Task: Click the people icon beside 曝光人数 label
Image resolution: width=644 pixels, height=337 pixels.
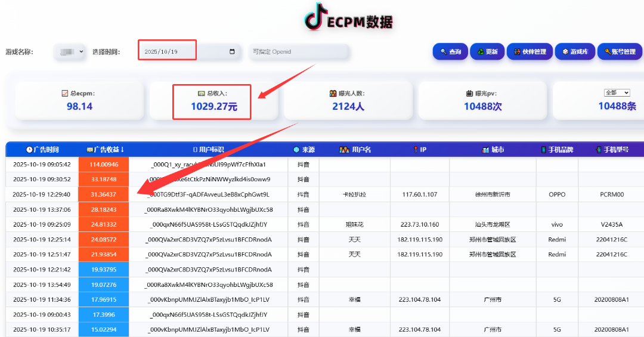Action: [x=333, y=94]
